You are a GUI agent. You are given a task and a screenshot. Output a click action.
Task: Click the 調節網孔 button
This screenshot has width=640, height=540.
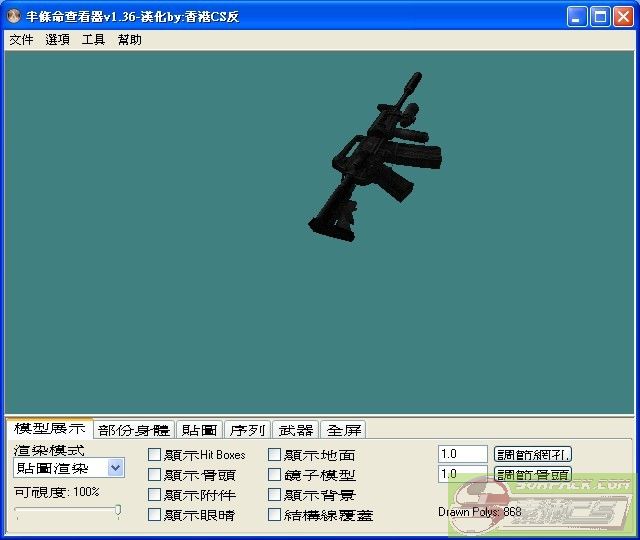pyautogui.click(x=533, y=454)
